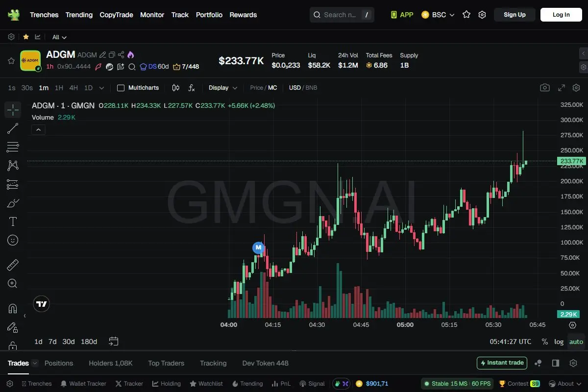Collapse the indicator legend arrow

pos(38,129)
